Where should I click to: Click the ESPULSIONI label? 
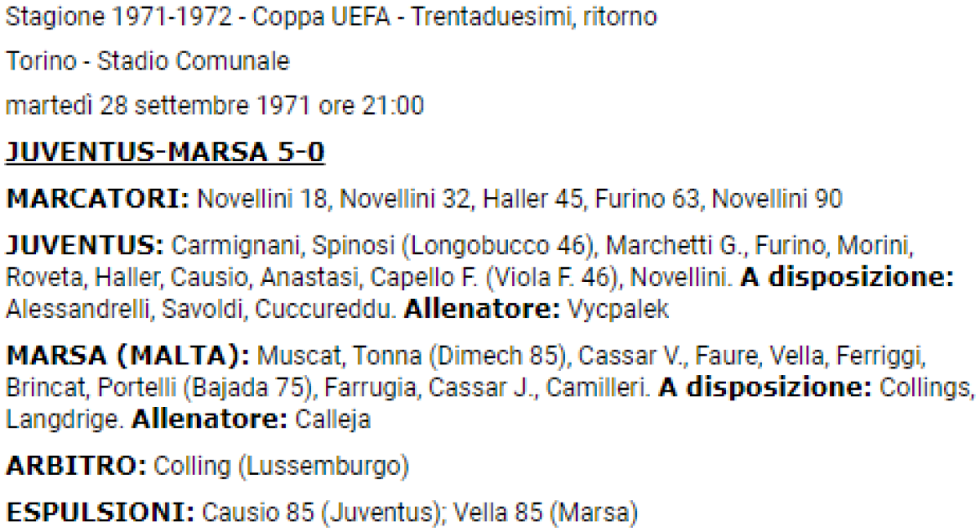click(100, 513)
